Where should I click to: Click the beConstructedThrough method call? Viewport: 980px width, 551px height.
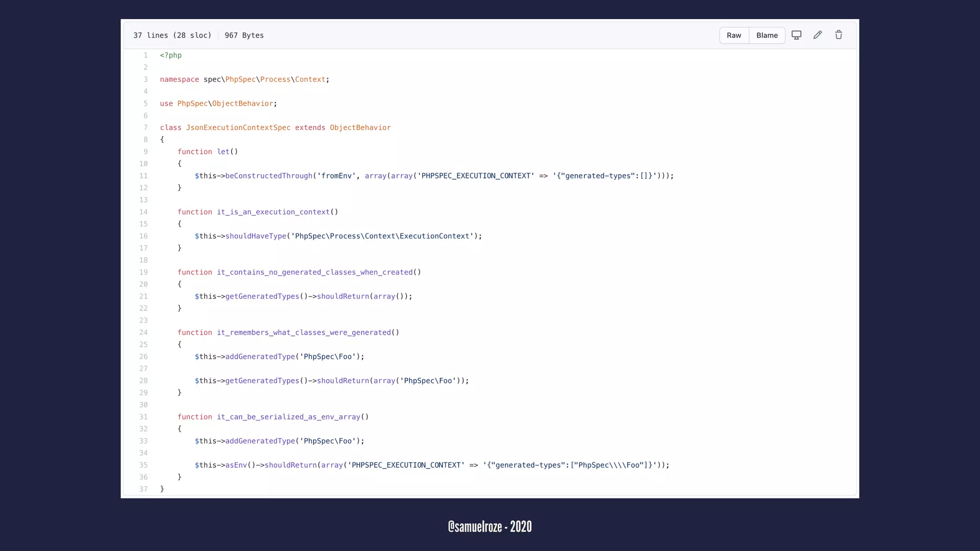pos(268,176)
